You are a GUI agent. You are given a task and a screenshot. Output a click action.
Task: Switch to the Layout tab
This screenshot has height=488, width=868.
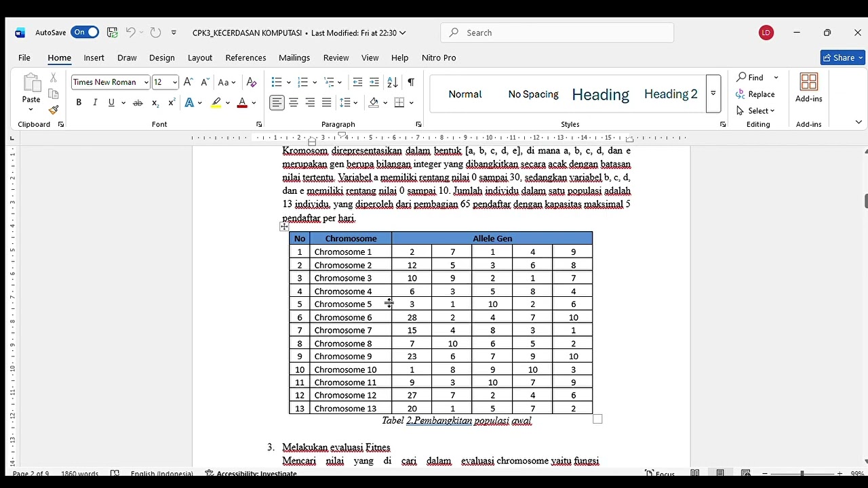point(200,58)
